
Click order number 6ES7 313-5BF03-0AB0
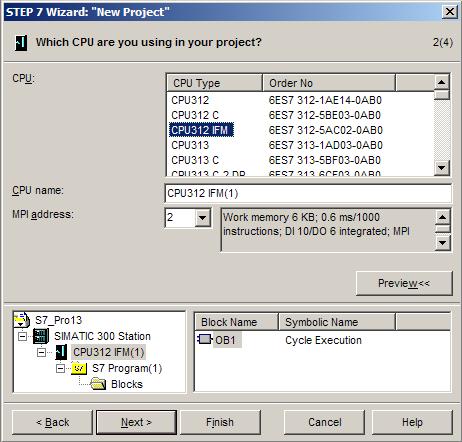325,160
